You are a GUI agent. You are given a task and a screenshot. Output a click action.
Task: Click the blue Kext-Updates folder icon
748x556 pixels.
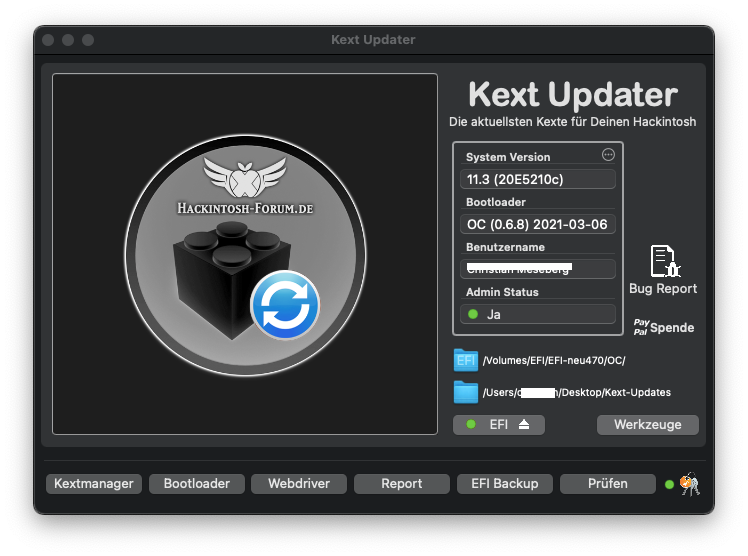[466, 392]
